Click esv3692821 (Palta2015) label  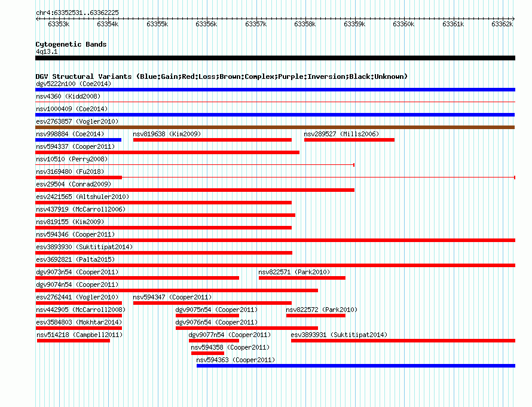click(x=75, y=259)
